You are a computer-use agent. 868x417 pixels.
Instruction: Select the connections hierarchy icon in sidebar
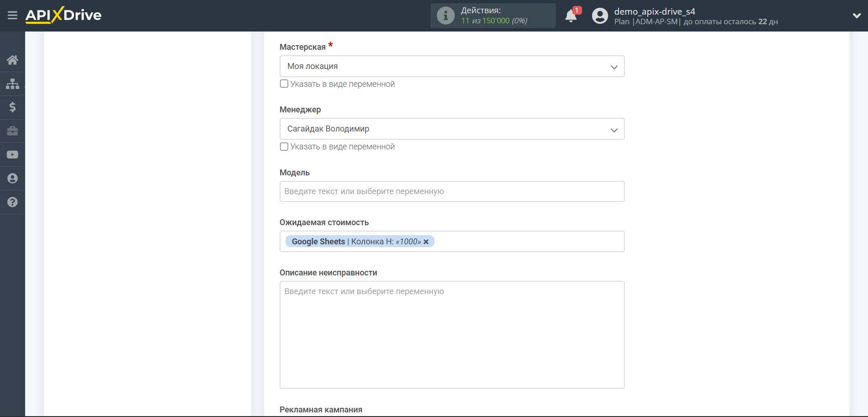point(12,84)
